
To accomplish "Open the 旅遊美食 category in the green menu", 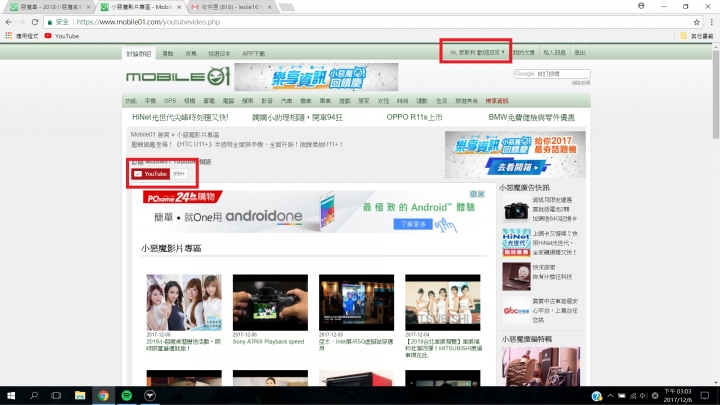I will pyautogui.click(x=466, y=101).
